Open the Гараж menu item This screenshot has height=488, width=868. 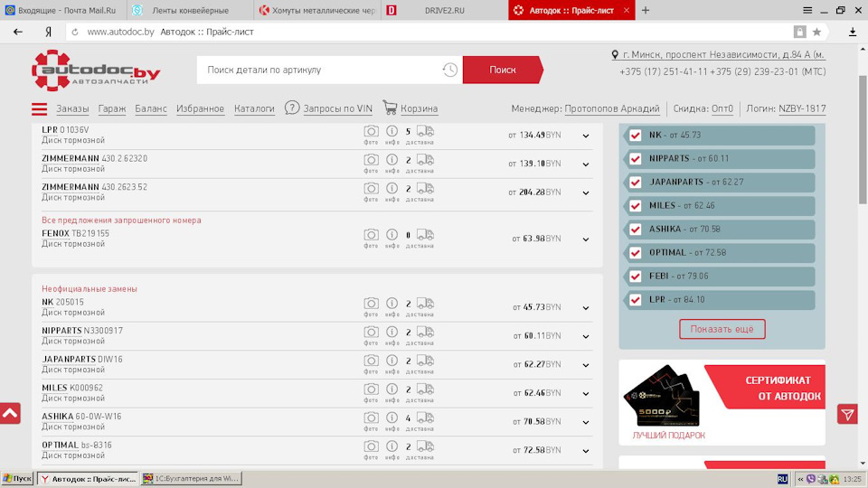(112, 108)
